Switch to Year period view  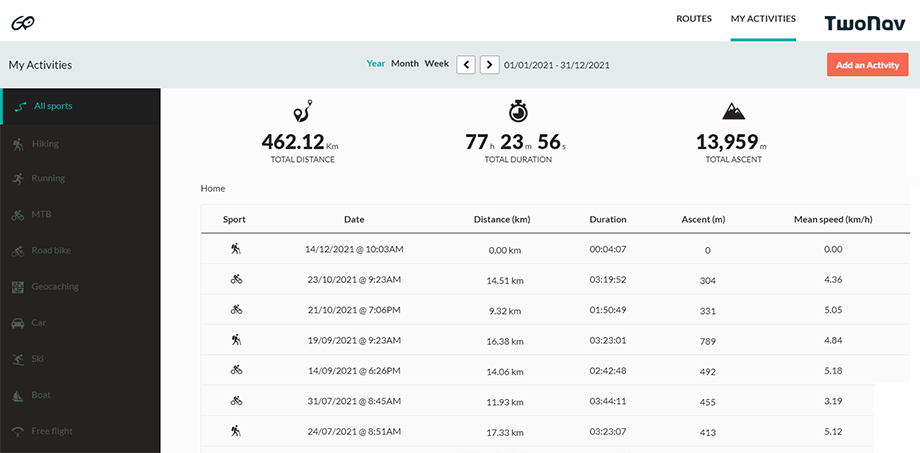pos(375,64)
